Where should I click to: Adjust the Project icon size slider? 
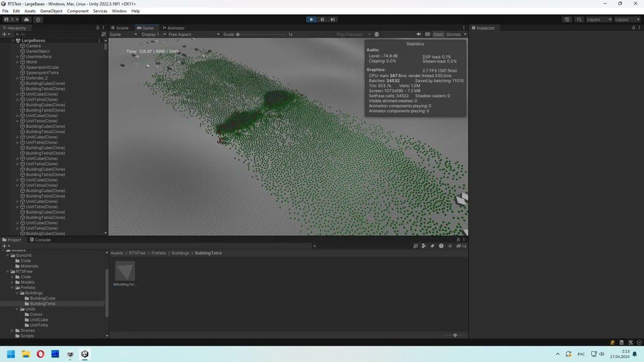click(455, 335)
